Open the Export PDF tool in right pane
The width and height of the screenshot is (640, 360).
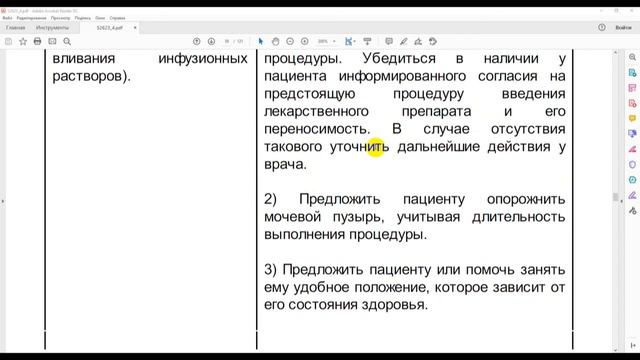coord(633,73)
